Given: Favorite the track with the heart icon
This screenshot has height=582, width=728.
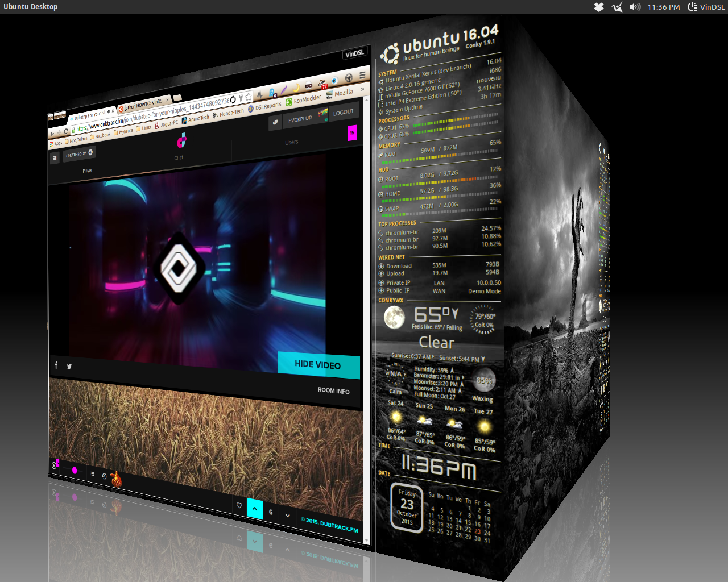Looking at the screenshot, I should [x=239, y=505].
